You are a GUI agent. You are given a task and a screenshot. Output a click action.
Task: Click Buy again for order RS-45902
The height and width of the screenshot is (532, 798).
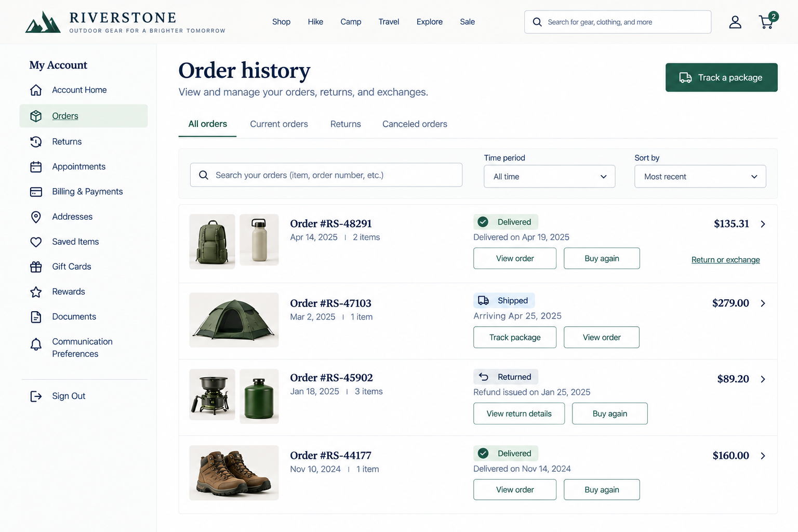tap(610, 414)
